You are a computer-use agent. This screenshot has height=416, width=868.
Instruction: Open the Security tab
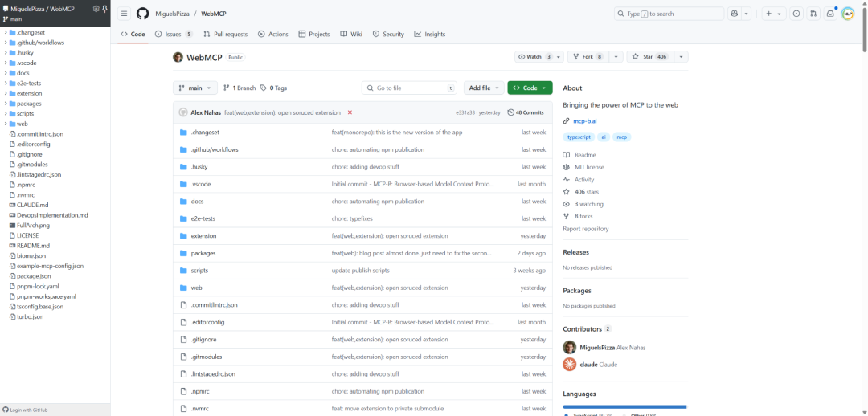pyautogui.click(x=389, y=35)
